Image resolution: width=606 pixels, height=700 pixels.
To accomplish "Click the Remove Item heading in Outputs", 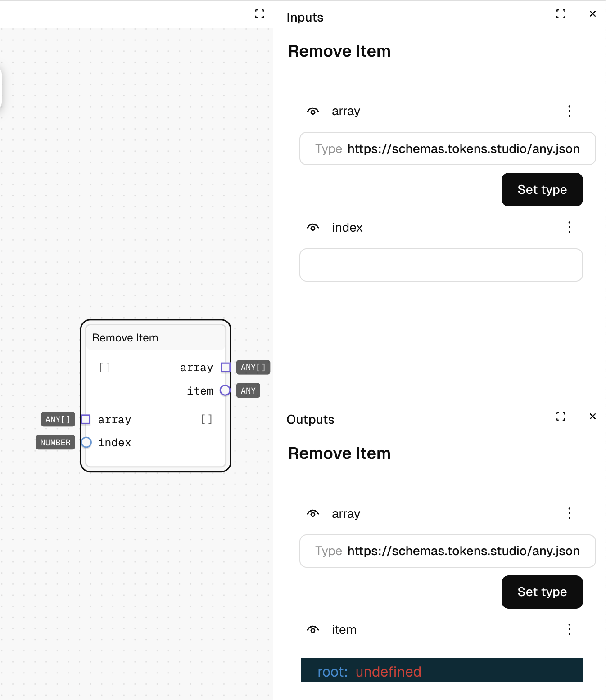I will [x=339, y=453].
